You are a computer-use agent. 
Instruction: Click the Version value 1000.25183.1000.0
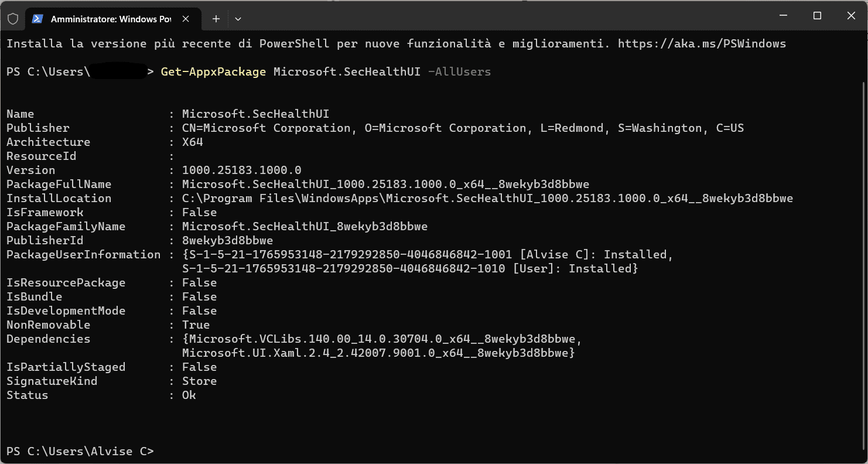tap(241, 170)
